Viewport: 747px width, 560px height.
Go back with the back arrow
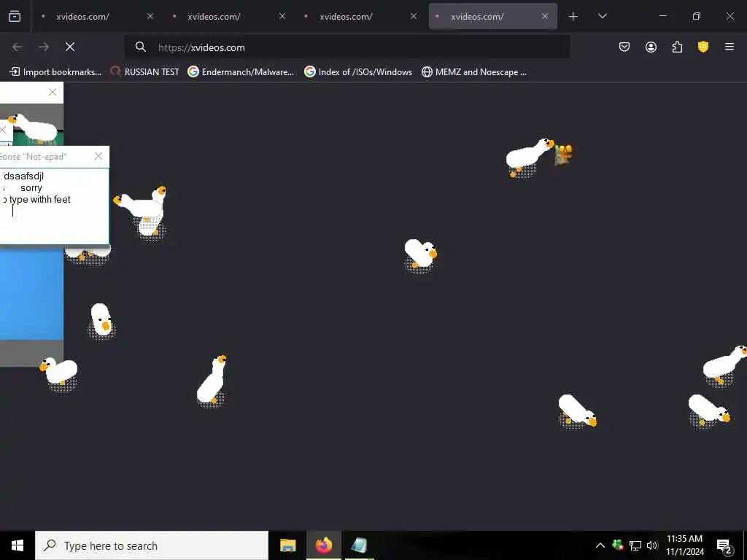(x=18, y=47)
